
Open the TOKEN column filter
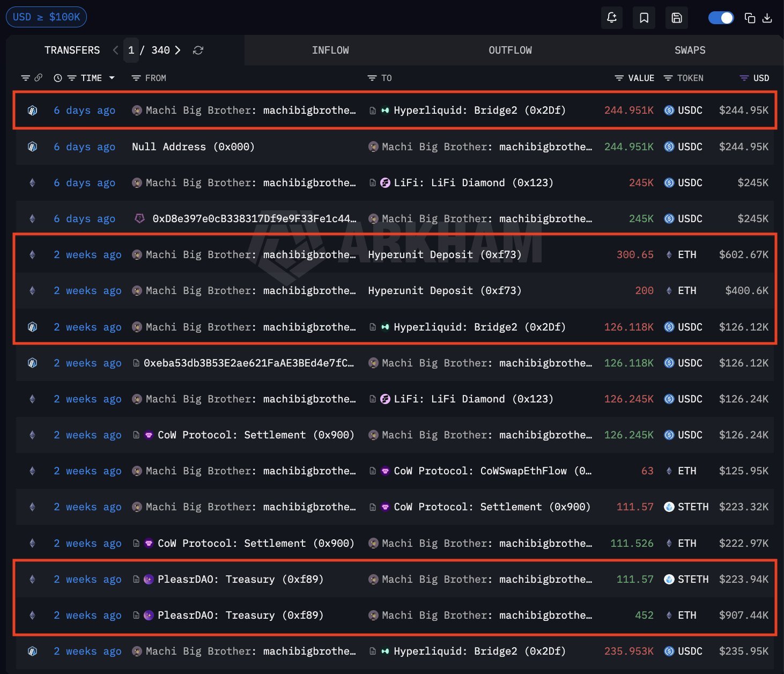[668, 78]
